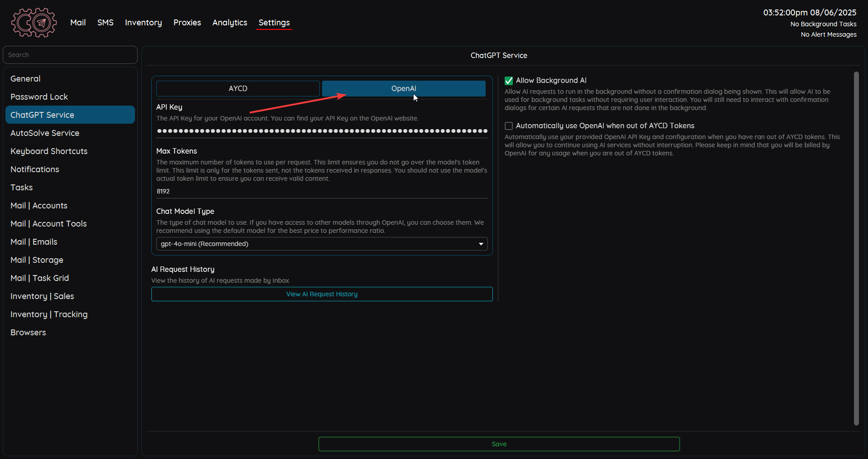Viewport: 868px width, 459px height.
Task: Switch to the AYCD tab
Action: click(x=237, y=88)
